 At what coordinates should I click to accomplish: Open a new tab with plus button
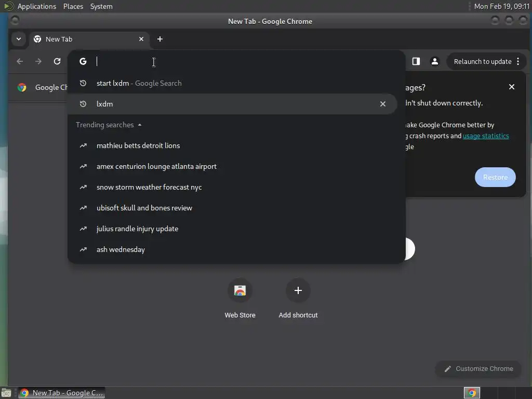160,39
